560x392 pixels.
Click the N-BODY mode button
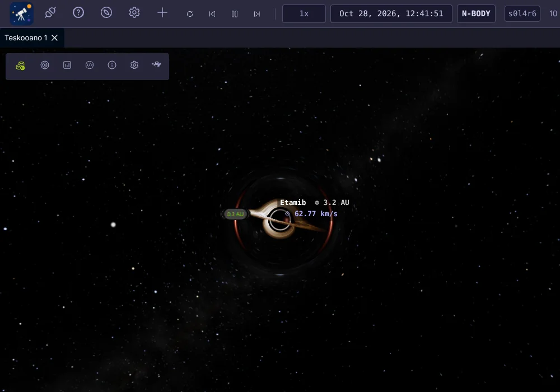pos(476,13)
